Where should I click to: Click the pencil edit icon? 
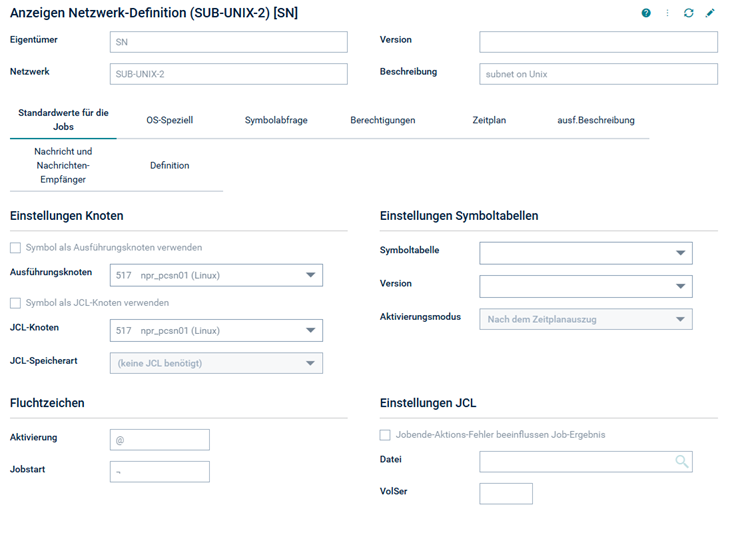point(710,13)
